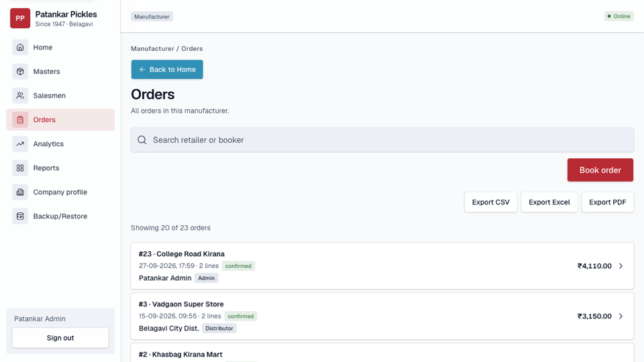Click into Search retailer or booker field
This screenshot has width=644, height=362.
(x=382, y=140)
